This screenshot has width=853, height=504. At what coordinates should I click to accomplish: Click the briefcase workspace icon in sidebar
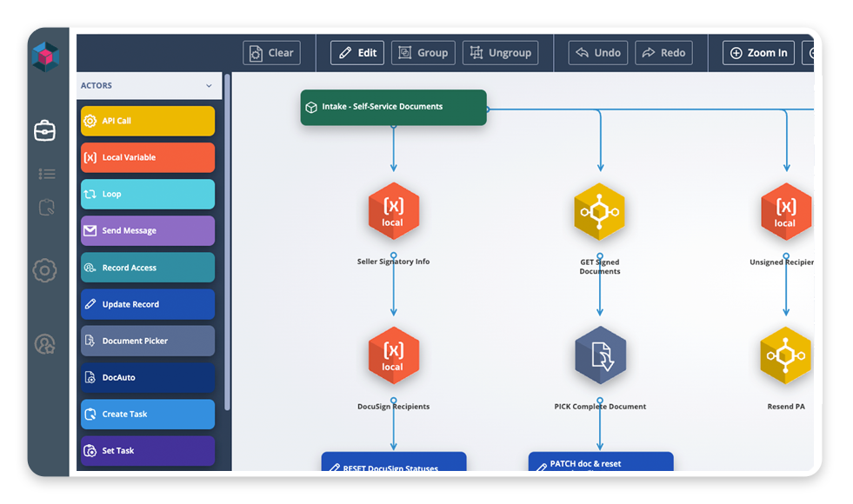[45, 130]
